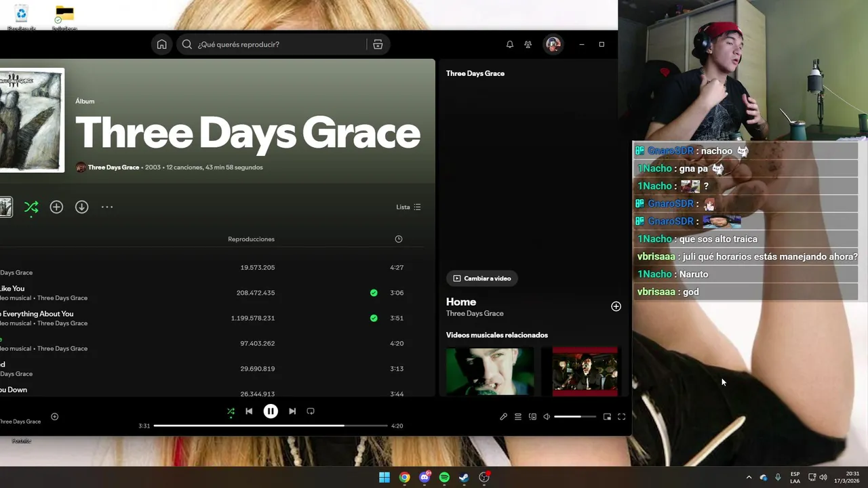Viewport: 868px width, 488px height.
Task: Open the Windows Start button
Action: [384, 477]
